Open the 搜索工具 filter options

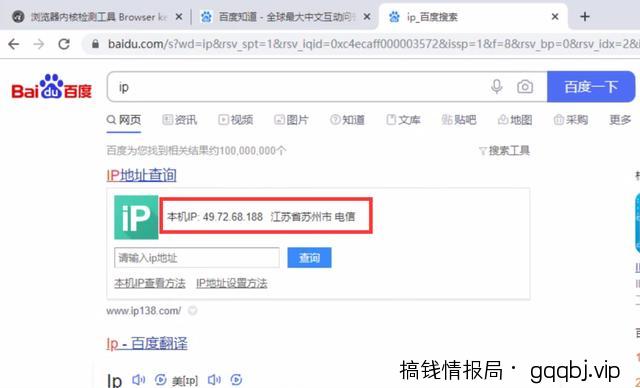pos(504,151)
